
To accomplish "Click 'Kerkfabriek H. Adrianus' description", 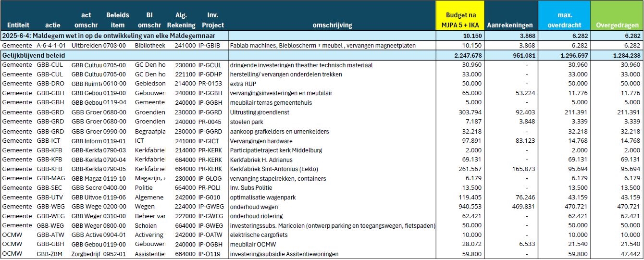I will coord(261,160).
